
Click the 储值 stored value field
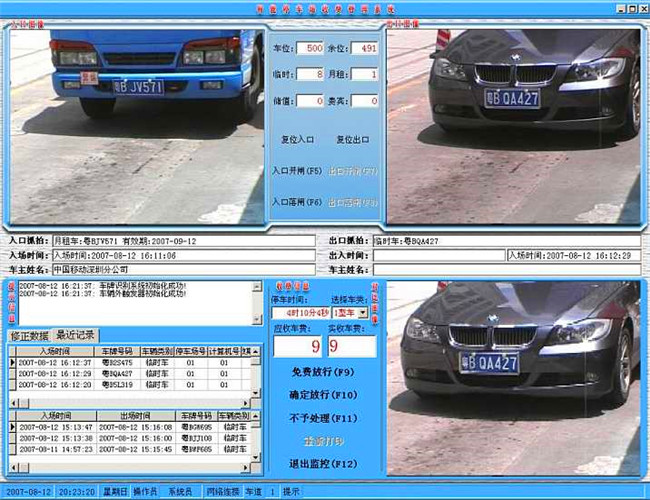310,101
